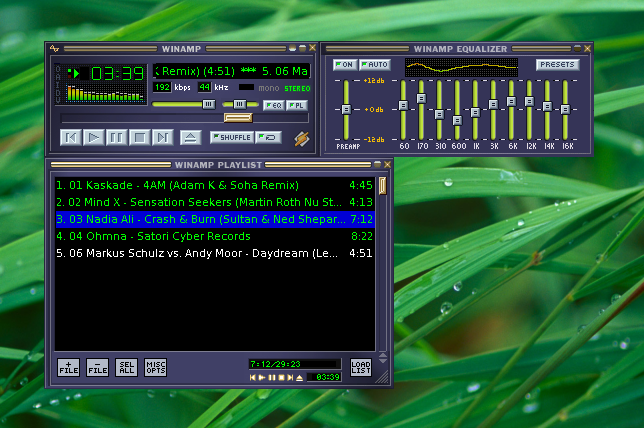Open the Winamp main menu icon in titlebar
The height and width of the screenshot is (428, 644).
54,49
